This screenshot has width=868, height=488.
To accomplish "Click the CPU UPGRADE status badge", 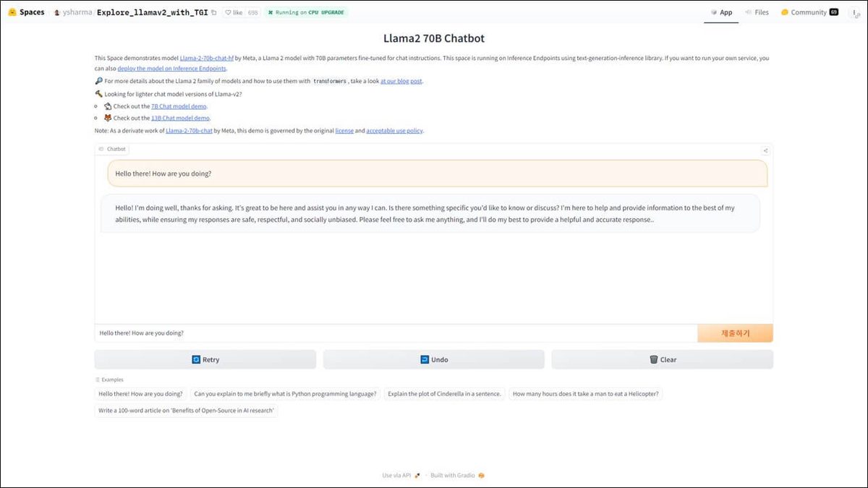I will pos(306,12).
